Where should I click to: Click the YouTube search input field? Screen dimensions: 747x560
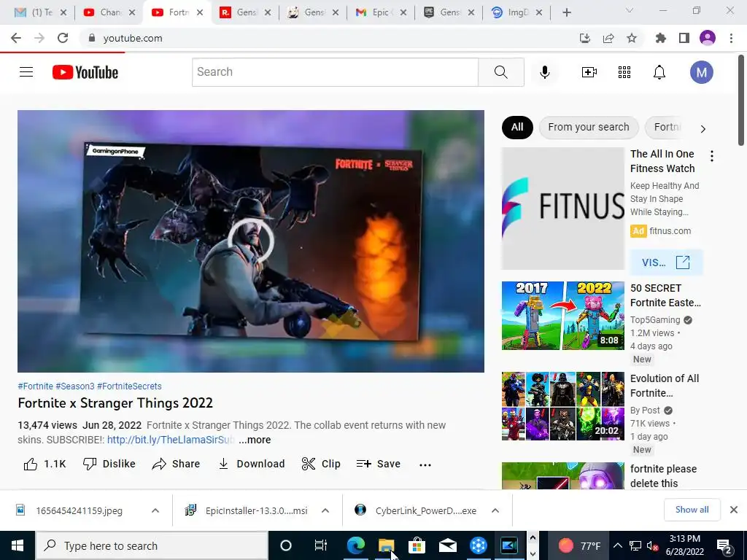335,72
